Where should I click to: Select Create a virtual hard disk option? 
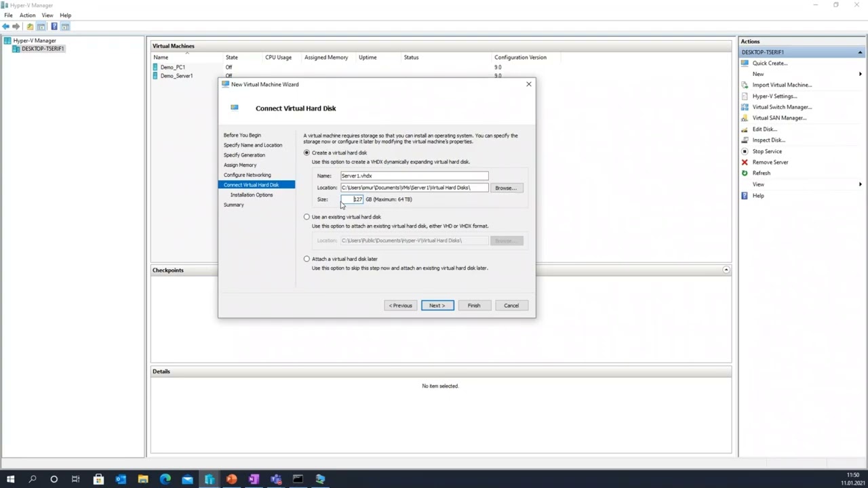coord(307,152)
